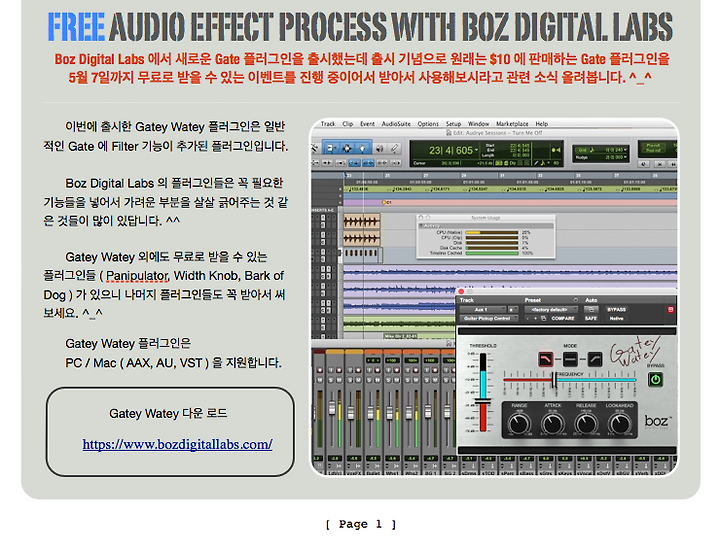
Task: Click the 'FREE AUDIO EFFECT PROCESS' title
Action: [360, 27]
